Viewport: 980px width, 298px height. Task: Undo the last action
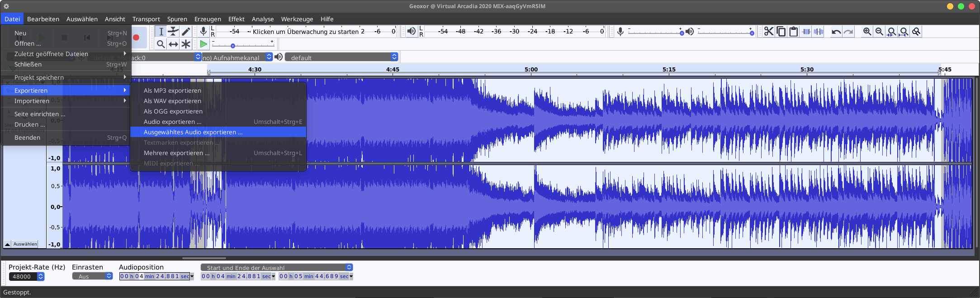(836, 31)
